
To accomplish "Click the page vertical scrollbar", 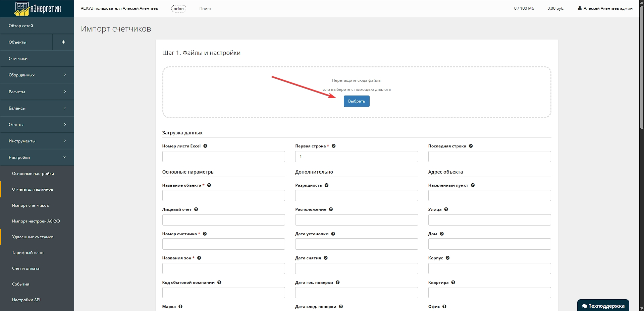I will [642, 67].
